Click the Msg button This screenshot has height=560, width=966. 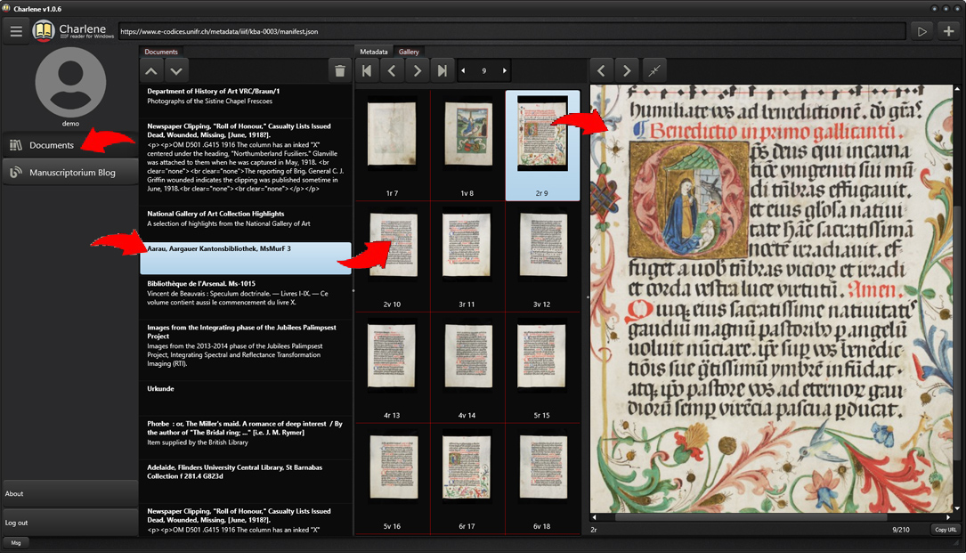coord(16,543)
